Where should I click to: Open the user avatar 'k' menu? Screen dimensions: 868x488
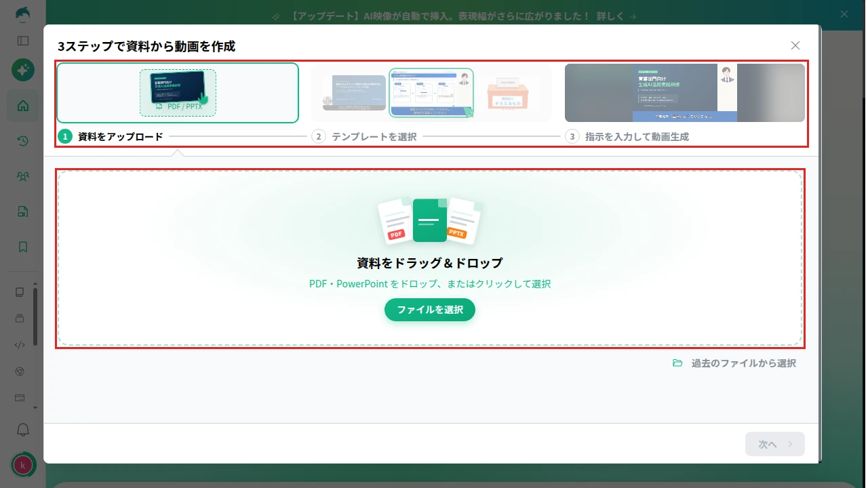24,465
